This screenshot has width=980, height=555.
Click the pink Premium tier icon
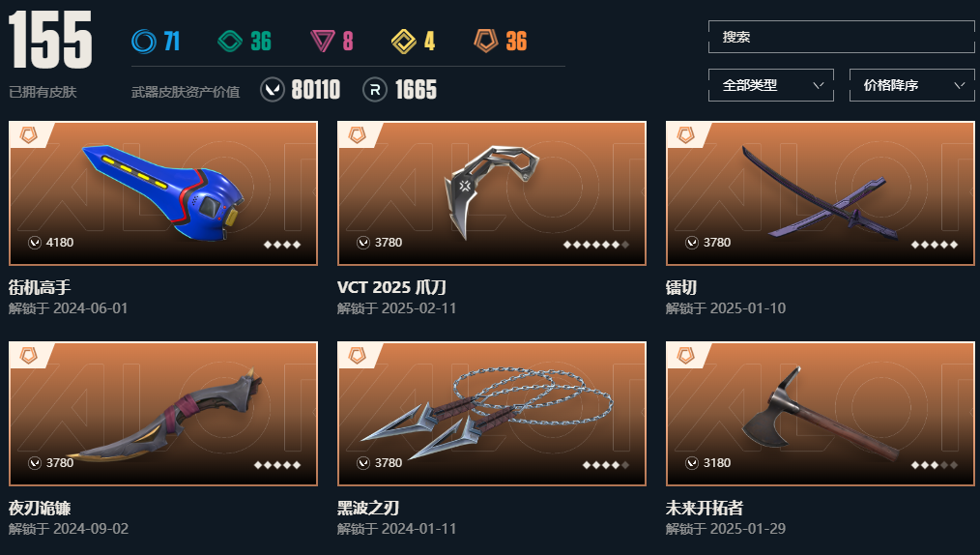pos(323,42)
